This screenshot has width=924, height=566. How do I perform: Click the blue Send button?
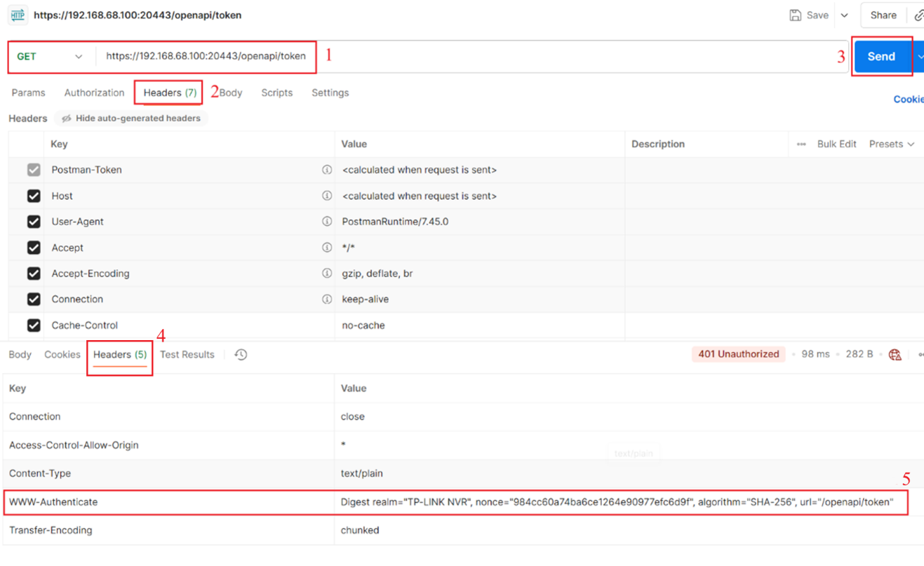pyautogui.click(x=881, y=56)
